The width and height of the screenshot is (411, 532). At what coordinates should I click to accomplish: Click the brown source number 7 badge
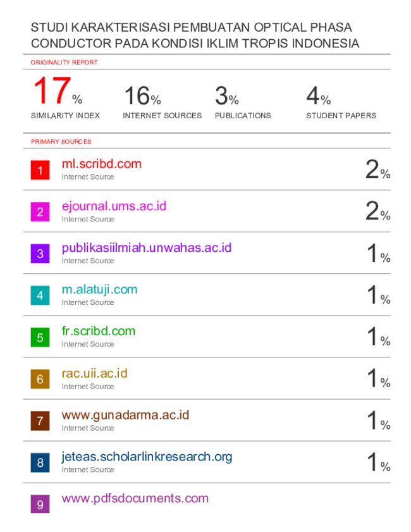[40, 421]
